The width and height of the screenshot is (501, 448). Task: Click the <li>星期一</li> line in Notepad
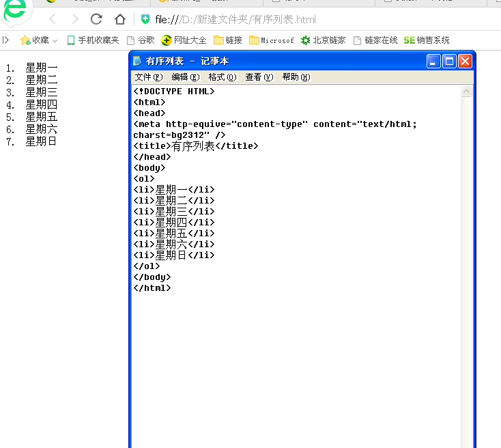[174, 190]
